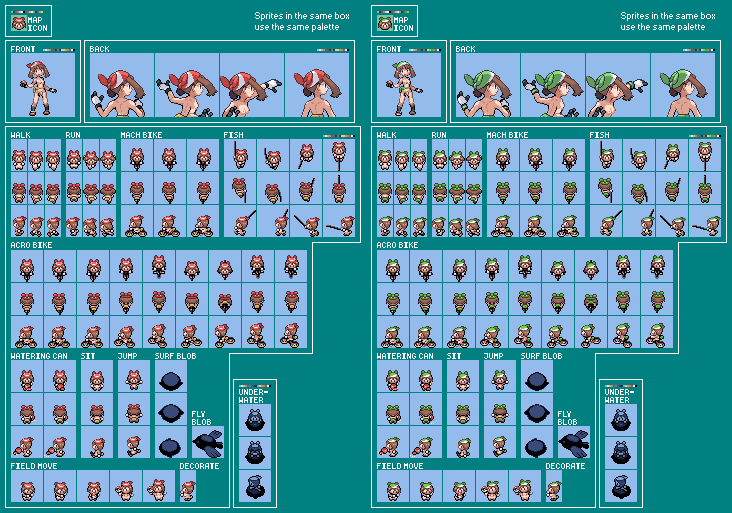Click the 'ACRO BIKE' label on green sheet
The image size is (732, 513).
397,245
